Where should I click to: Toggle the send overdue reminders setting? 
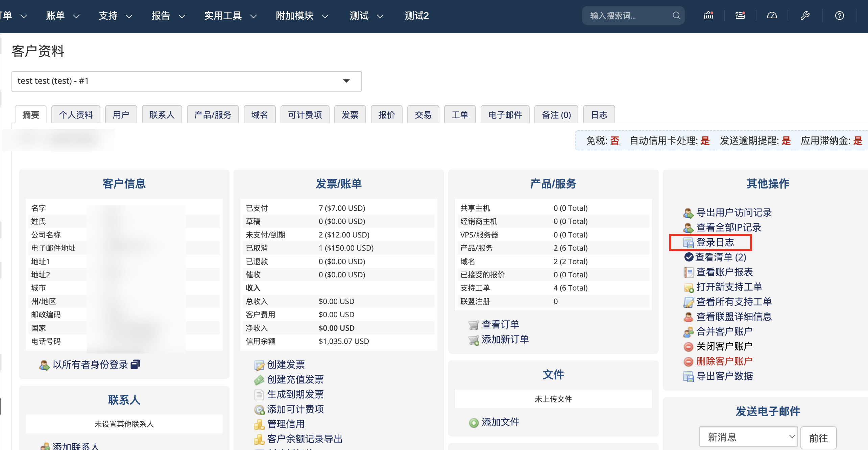[786, 141]
